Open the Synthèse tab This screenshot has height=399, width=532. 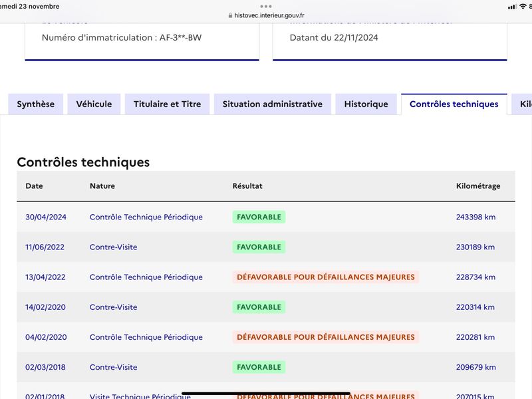[36, 104]
